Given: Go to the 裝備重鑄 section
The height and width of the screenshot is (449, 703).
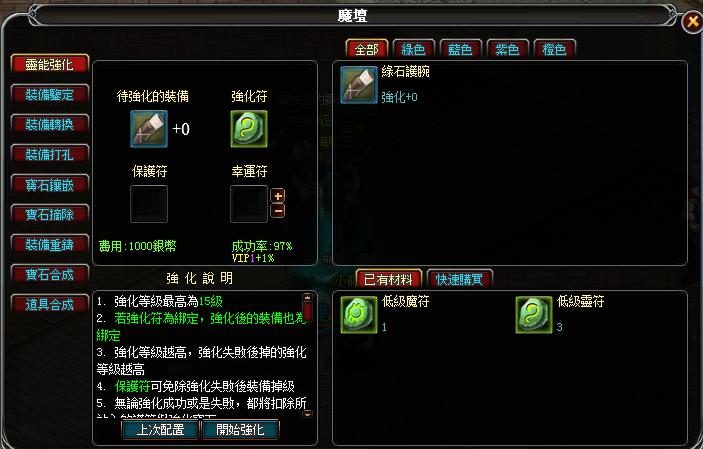Looking at the screenshot, I should click(x=50, y=244).
